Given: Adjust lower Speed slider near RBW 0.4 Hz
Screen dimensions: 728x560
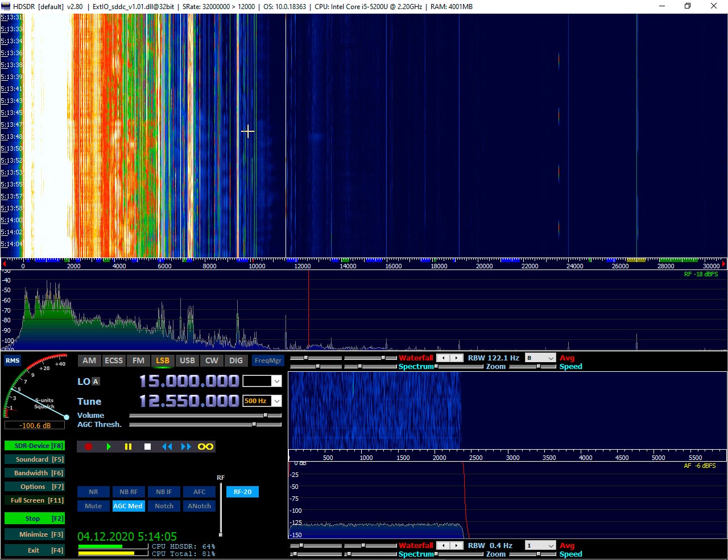Looking at the screenshot, I should pyautogui.click(x=533, y=554).
